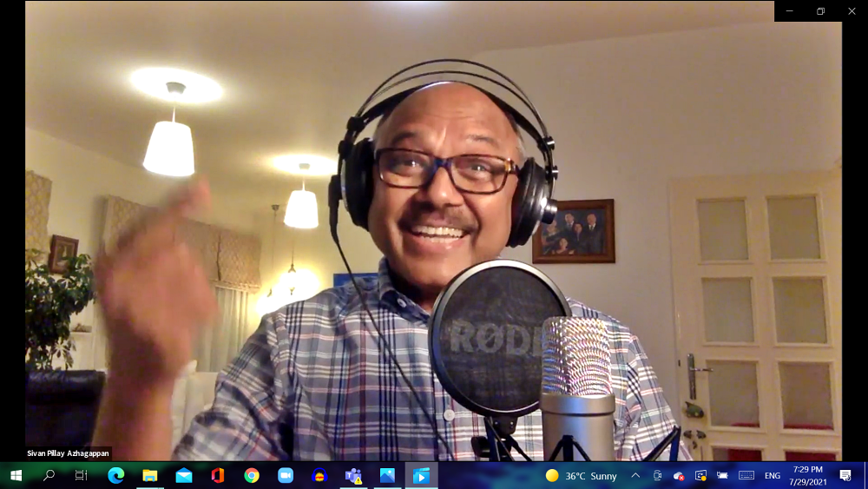
Task: Open the clock and calendar flyout
Action: pos(807,475)
